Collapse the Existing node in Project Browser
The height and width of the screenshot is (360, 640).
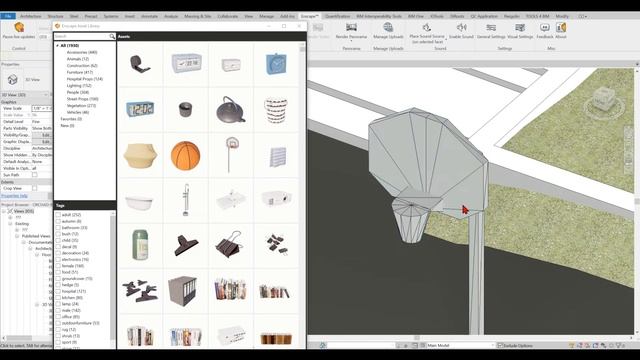coord(11,224)
